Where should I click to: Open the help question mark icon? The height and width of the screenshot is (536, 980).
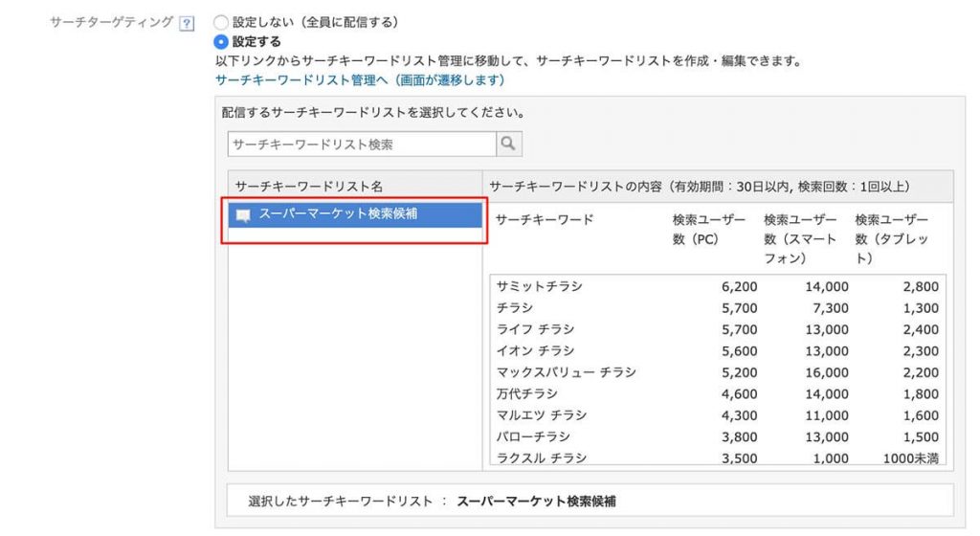click(x=187, y=24)
